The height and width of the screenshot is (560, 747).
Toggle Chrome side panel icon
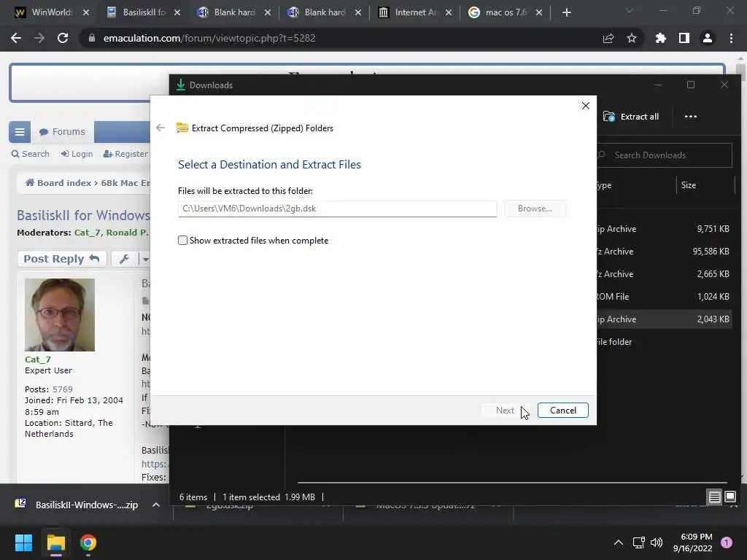click(684, 38)
